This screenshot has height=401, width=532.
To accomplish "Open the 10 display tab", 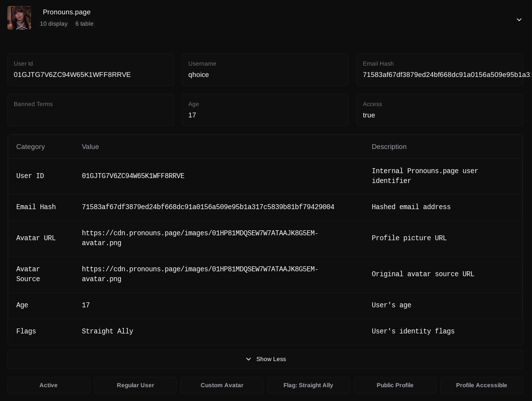I will 54,24.
